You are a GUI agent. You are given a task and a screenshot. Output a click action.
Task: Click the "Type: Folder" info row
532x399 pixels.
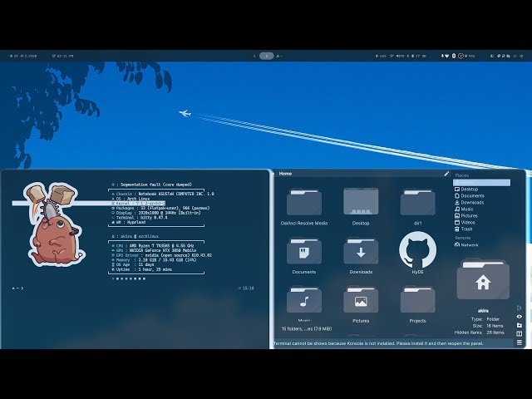coord(485,319)
